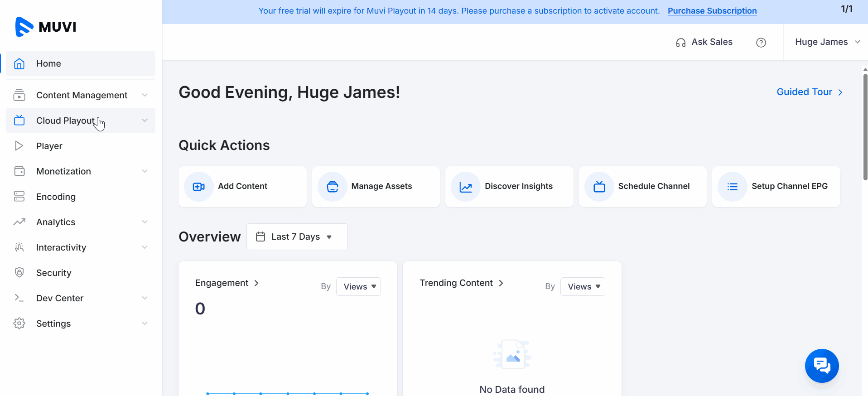Expand the Content Management menu
The width and height of the screenshot is (868, 396).
coord(82,95)
